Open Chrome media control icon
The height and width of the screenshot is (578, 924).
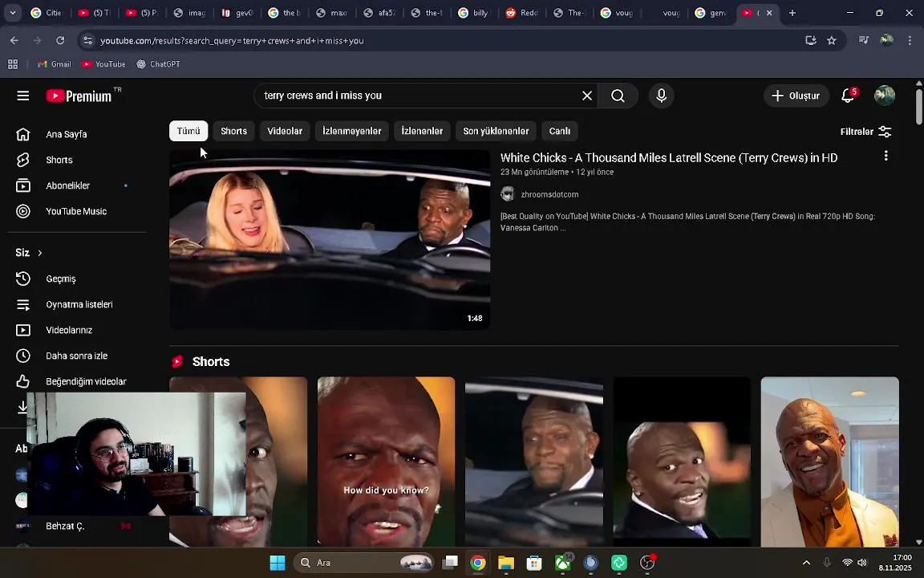tap(863, 40)
